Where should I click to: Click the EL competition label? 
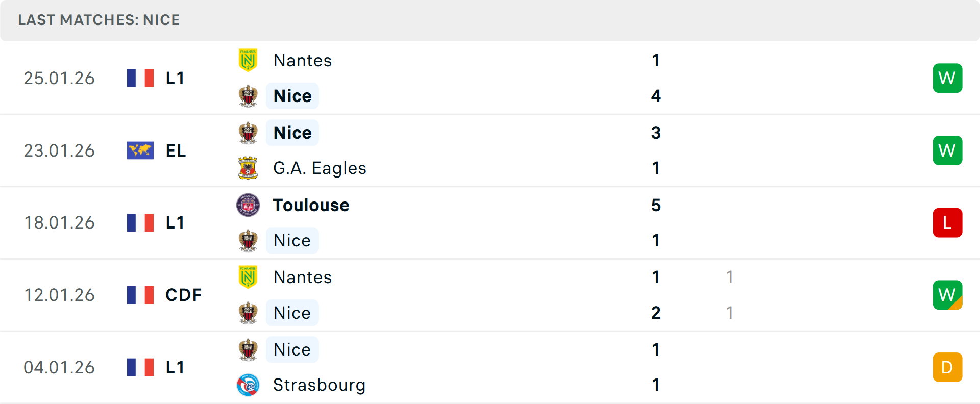coord(176,151)
